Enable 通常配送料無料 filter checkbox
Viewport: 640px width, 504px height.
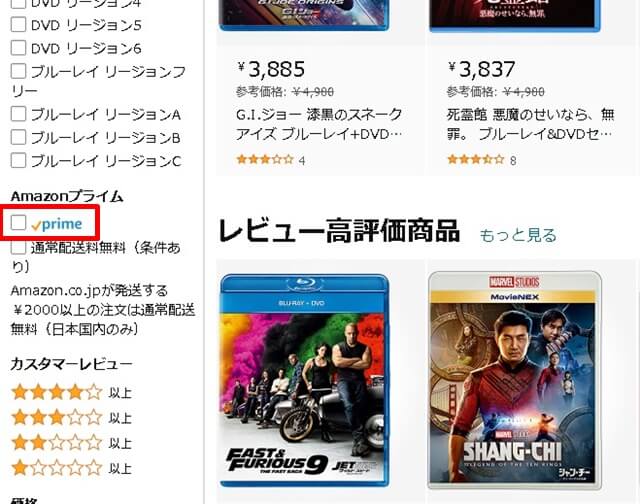[18, 247]
